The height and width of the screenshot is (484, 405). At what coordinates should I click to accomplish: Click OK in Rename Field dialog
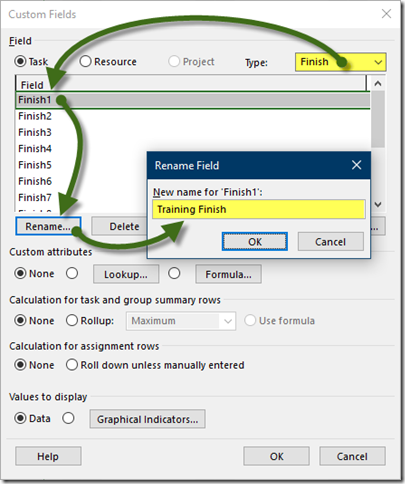pos(255,242)
